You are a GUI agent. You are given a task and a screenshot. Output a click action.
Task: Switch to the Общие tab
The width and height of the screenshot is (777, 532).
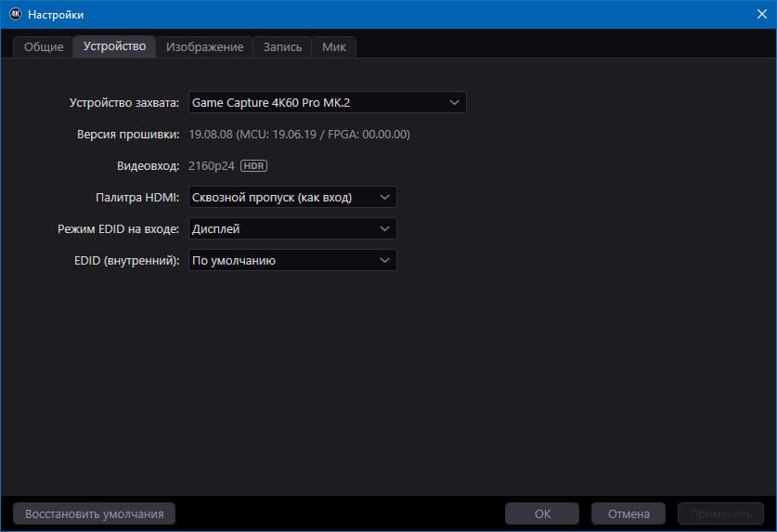click(44, 47)
